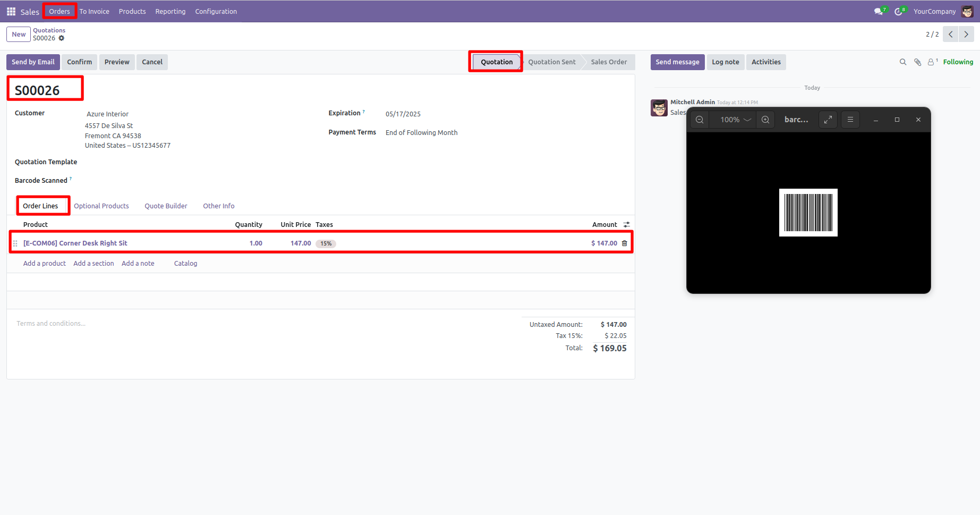
Task: Open column settings icon beside Amount header
Action: 627,225
